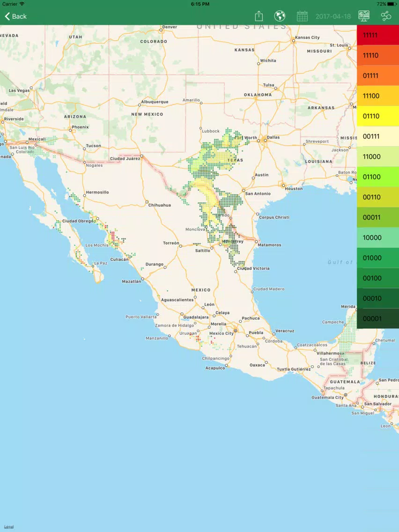Select the orange 01111 legend swatch
This screenshot has width=399, height=532.
pyautogui.click(x=378, y=76)
